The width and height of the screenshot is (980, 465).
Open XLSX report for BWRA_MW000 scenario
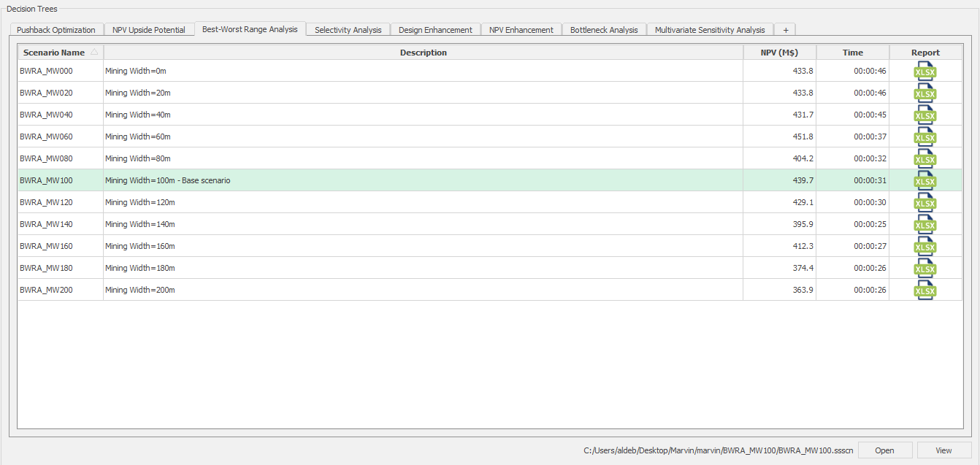[925, 72]
